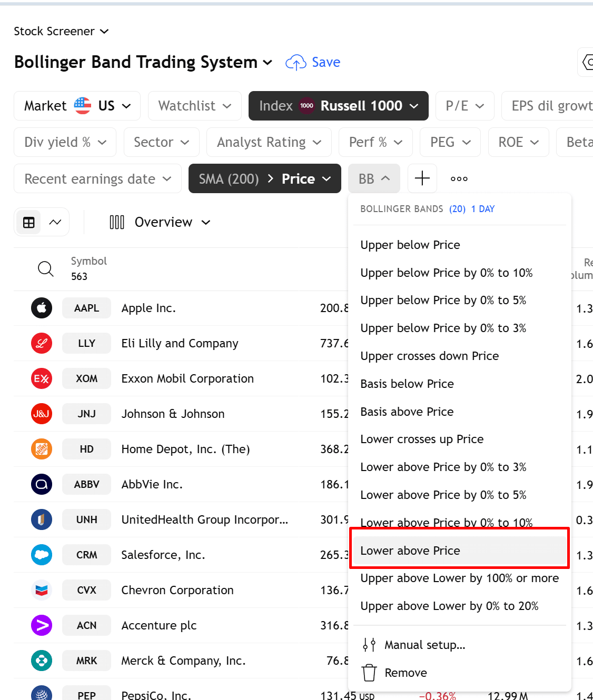Viewport: 593px width, 700px height.
Task: Click the XOM ticker badge
Action: pos(86,378)
